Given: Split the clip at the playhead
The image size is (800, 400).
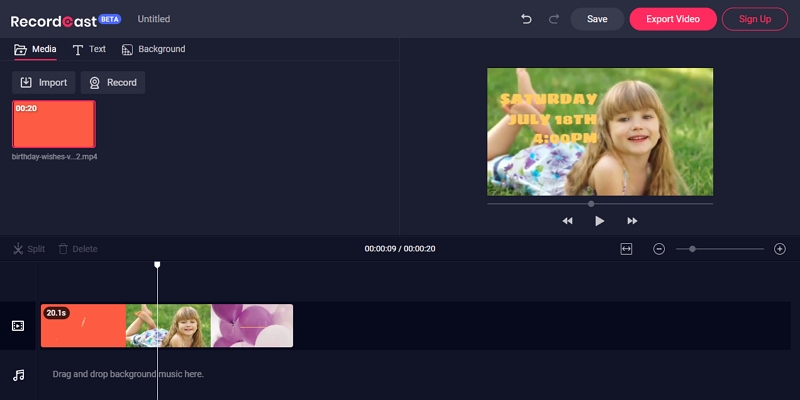Looking at the screenshot, I should coord(29,249).
